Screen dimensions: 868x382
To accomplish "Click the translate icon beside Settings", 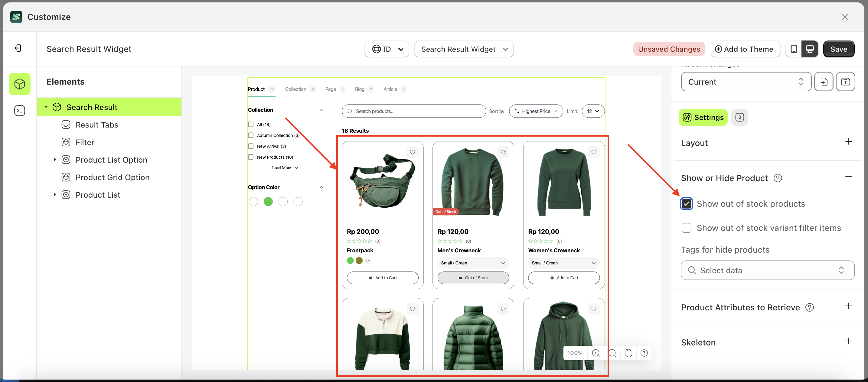I will click(740, 118).
